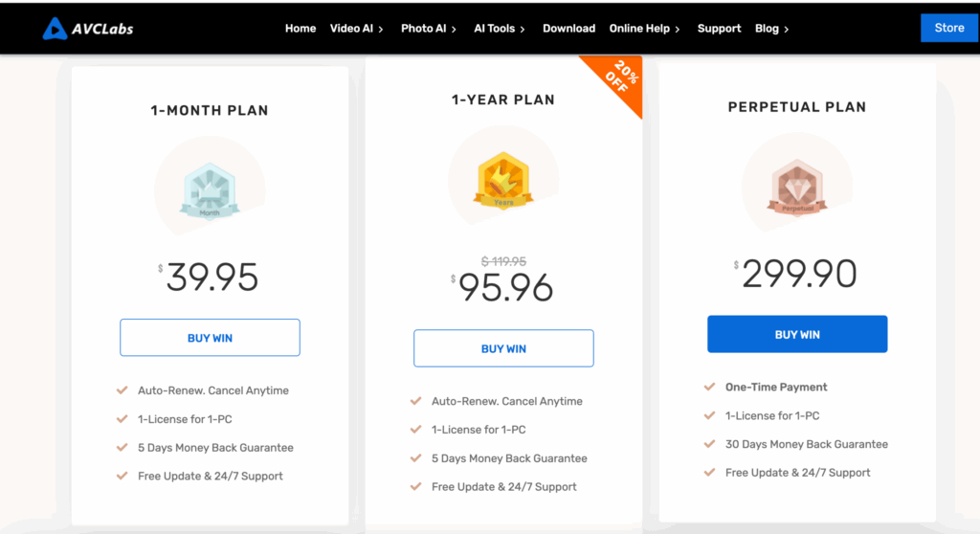This screenshot has height=534, width=980.
Task: Click the checkmark next to 30 Days Money Back Guarantee
Action: coord(709,444)
